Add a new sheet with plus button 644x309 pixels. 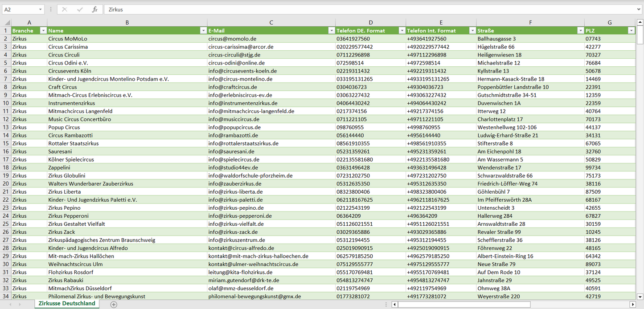tap(114, 305)
